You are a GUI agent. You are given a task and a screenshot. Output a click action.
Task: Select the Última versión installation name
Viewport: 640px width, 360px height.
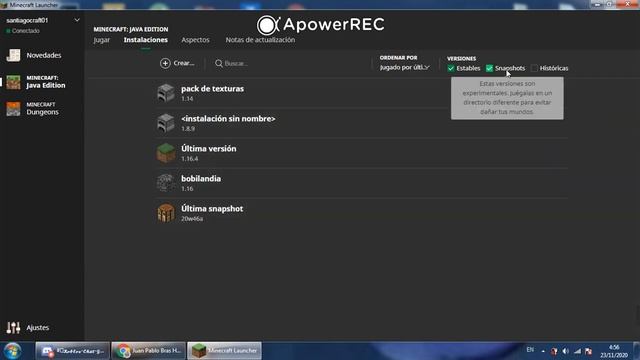click(209, 149)
